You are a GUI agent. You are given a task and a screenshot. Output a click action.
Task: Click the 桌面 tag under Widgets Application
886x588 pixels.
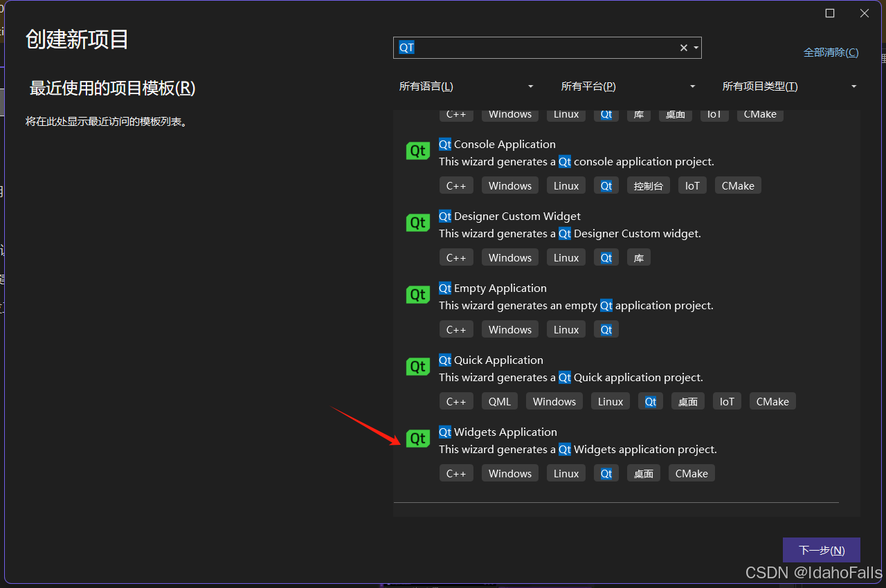click(x=644, y=473)
